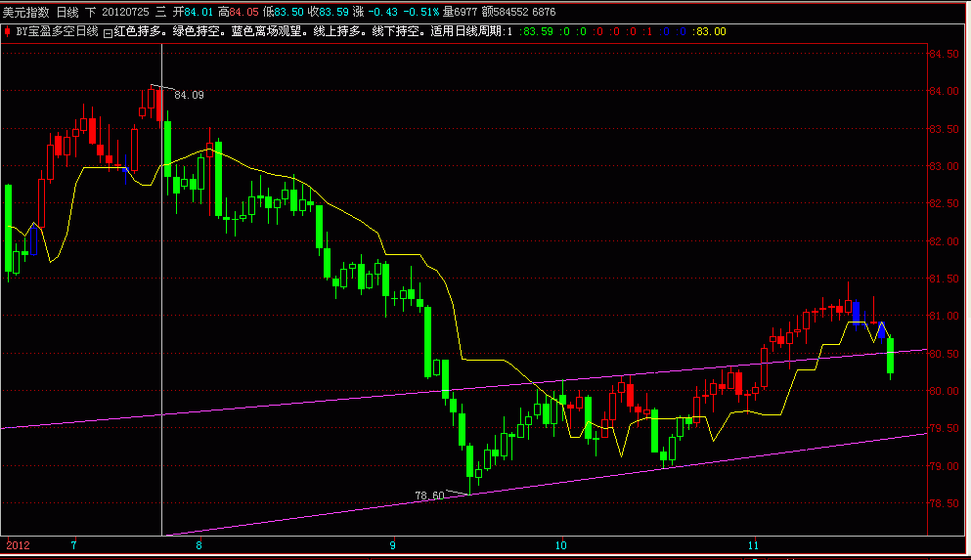Jump to month 9 on time axis

coord(393,545)
